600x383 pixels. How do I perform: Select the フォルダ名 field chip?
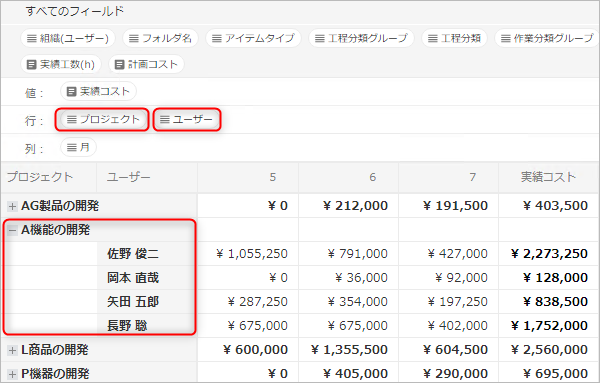pos(160,38)
